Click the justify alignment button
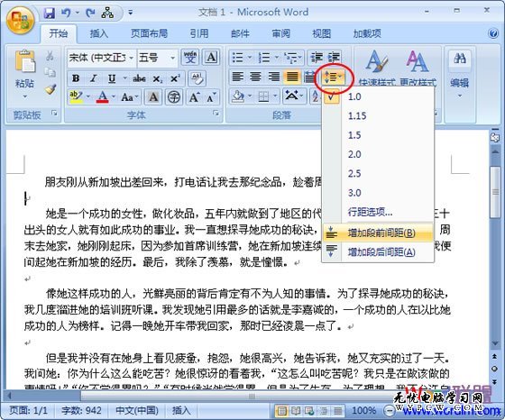Viewport: 505px width, 420px height. pos(292,77)
